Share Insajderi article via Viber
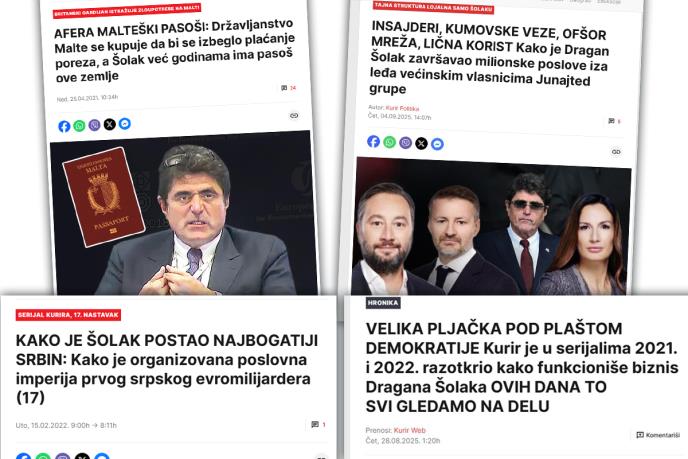The height and width of the screenshot is (459, 688). click(405, 143)
